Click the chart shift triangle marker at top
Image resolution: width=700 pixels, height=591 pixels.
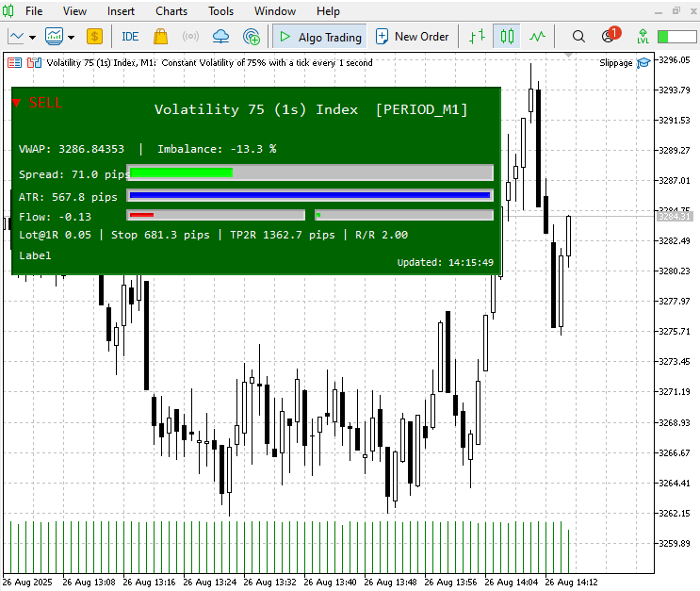(x=568, y=55)
